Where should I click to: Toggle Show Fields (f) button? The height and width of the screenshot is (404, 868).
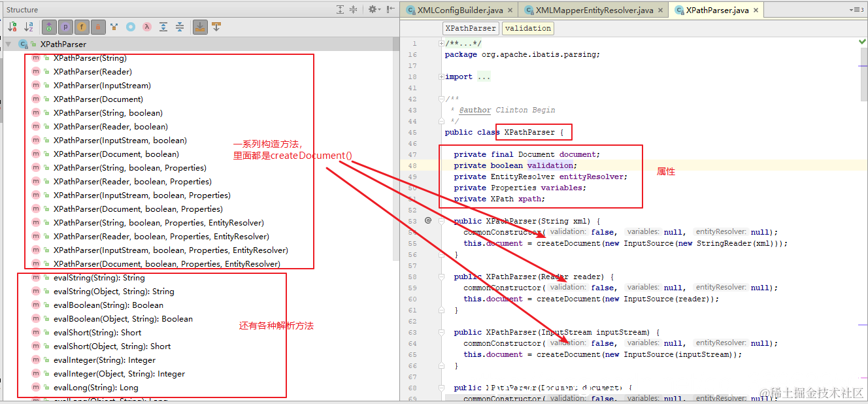coord(82,27)
